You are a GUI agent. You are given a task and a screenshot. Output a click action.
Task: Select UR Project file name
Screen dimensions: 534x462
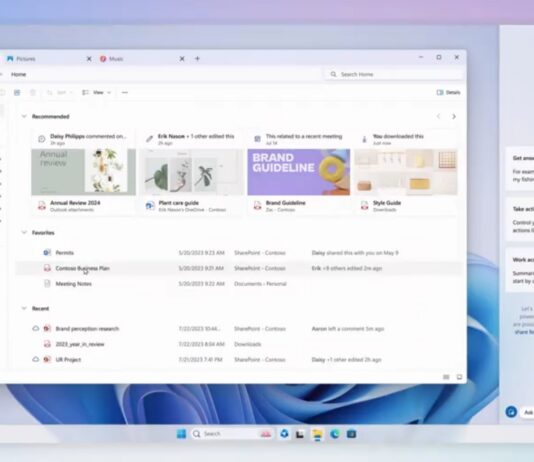(x=68, y=360)
